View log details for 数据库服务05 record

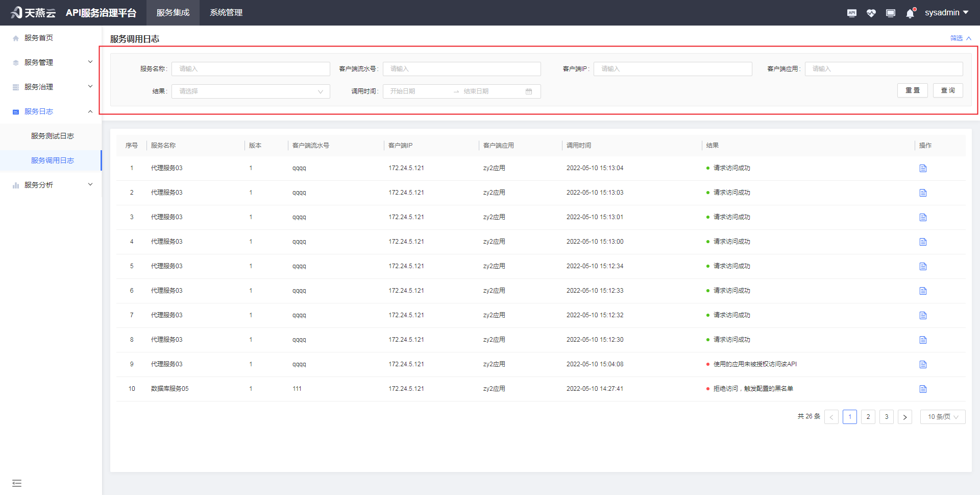(923, 389)
